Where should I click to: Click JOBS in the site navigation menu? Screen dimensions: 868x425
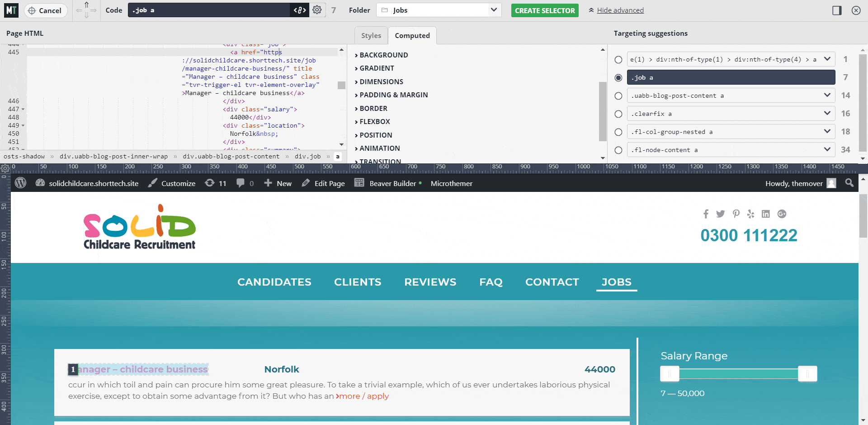(616, 282)
